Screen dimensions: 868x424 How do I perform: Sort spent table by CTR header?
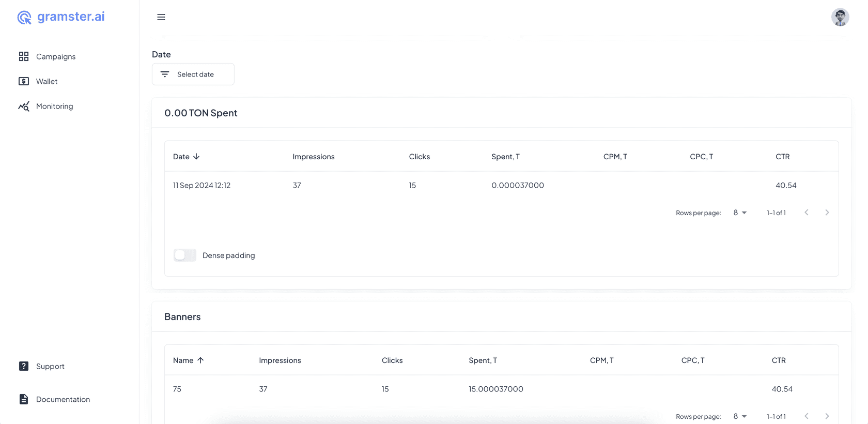(782, 157)
